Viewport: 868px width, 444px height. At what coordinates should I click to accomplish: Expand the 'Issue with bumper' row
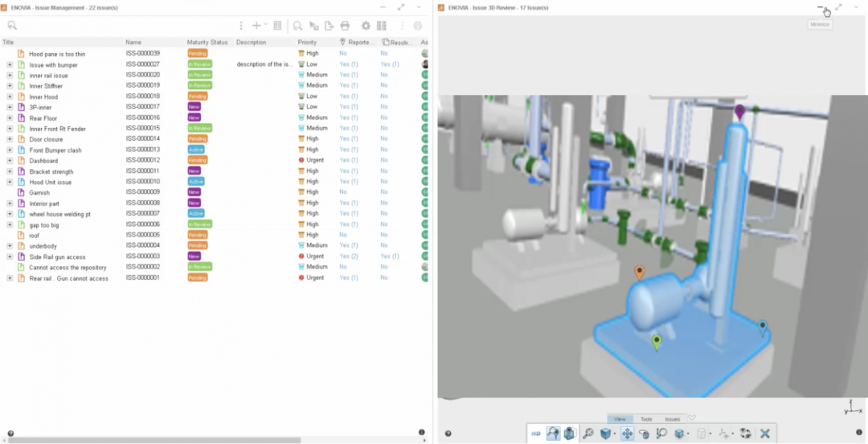(10, 64)
